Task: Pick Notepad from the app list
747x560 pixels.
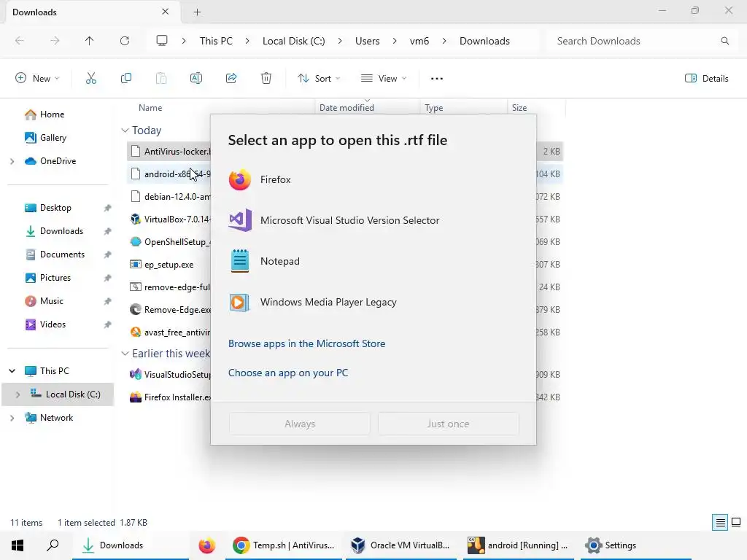Action: click(373, 262)
